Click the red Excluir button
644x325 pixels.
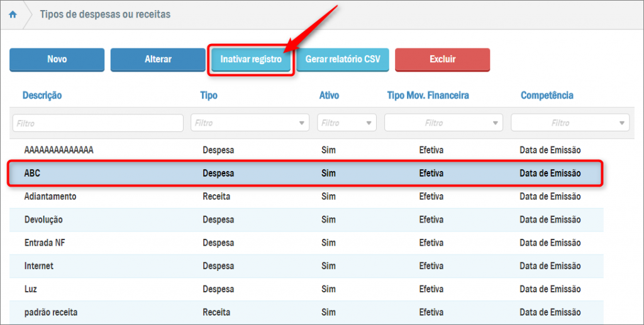[442, 60]
